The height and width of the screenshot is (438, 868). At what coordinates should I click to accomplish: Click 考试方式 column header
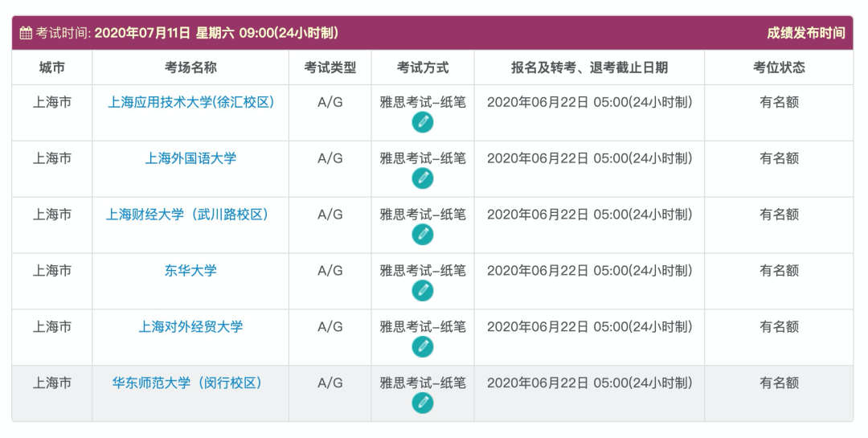tap(423, 68)
